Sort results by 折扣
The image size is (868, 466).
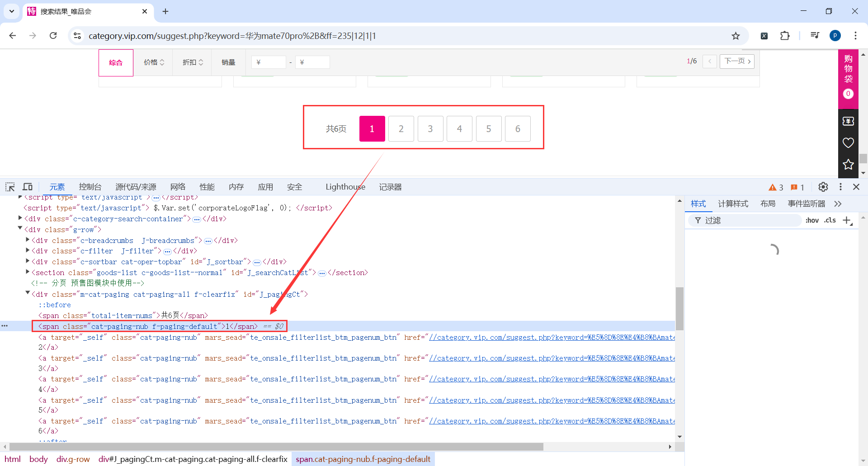(193, 62)
